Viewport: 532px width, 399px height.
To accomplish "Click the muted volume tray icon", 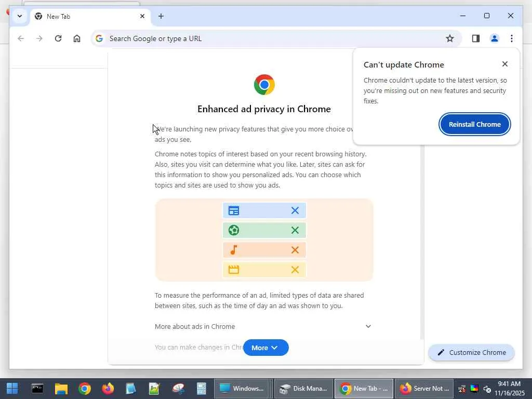I will [487, 389].
